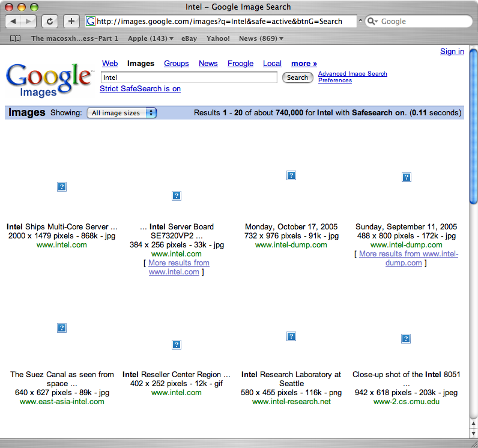Image resolution: width=478 pixels, height=448 pixels.
Task: Click the scrollbar up arrow
Action: [473, 423]
